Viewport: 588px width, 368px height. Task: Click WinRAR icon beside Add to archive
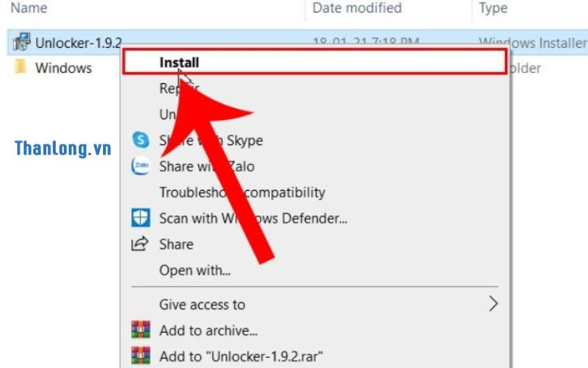point(140,330)
